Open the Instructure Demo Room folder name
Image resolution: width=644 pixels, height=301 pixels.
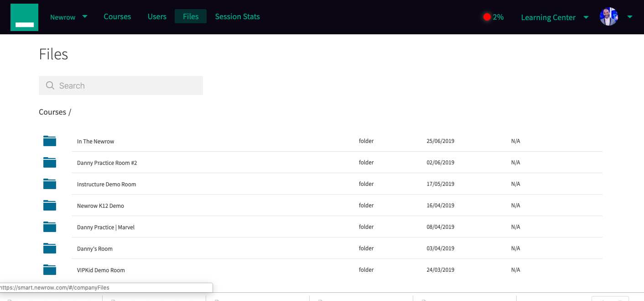pos(107,185)
